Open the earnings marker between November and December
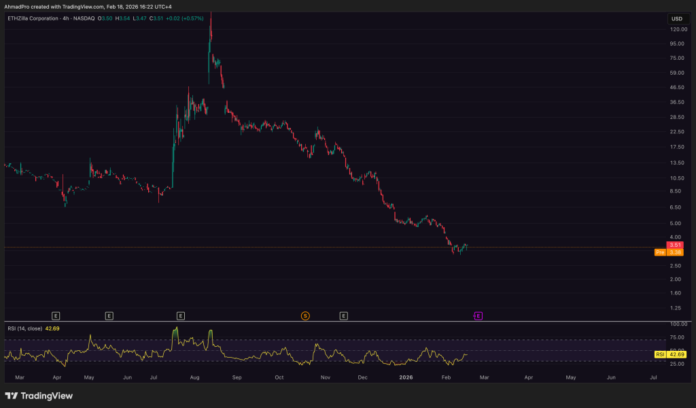The height and width of the screenshot is (408, 696). (344, 315)
